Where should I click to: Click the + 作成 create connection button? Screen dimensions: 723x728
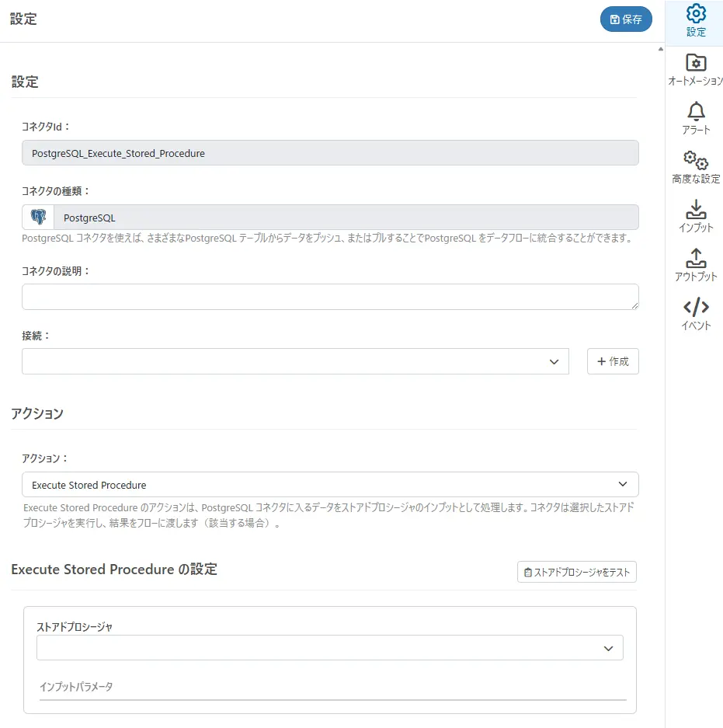point(613,361)
